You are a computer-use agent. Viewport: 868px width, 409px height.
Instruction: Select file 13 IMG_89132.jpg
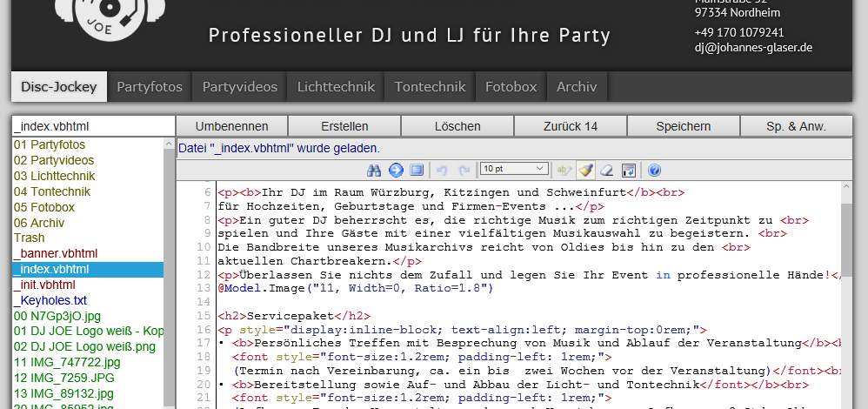point(88,393)
